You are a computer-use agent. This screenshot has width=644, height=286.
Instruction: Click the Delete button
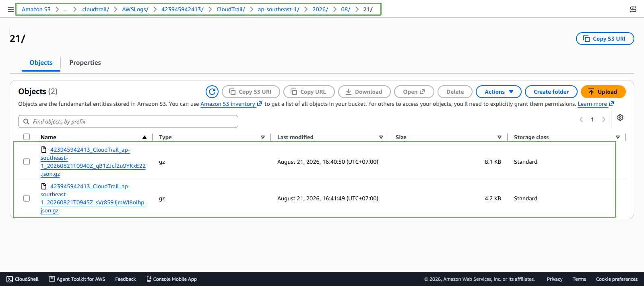[455, 92]
